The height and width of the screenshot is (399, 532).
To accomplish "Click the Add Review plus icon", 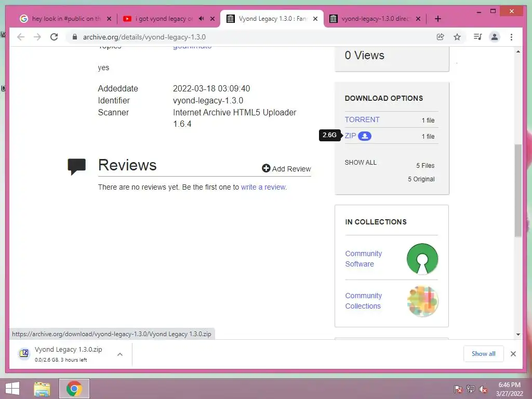I will click(266, 168).
